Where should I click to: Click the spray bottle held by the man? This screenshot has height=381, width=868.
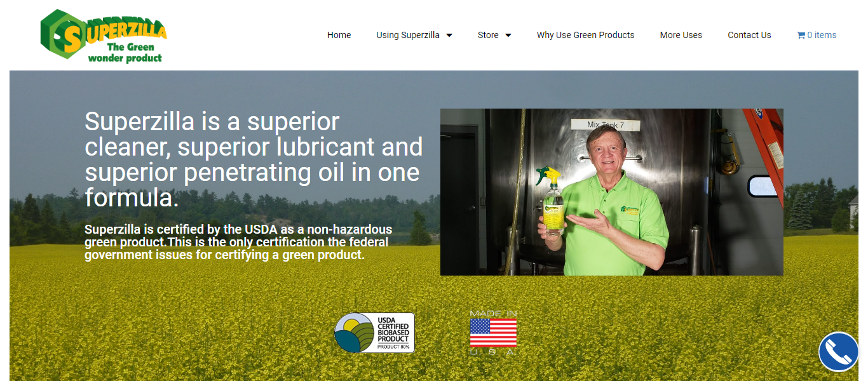tap(552, 202)
